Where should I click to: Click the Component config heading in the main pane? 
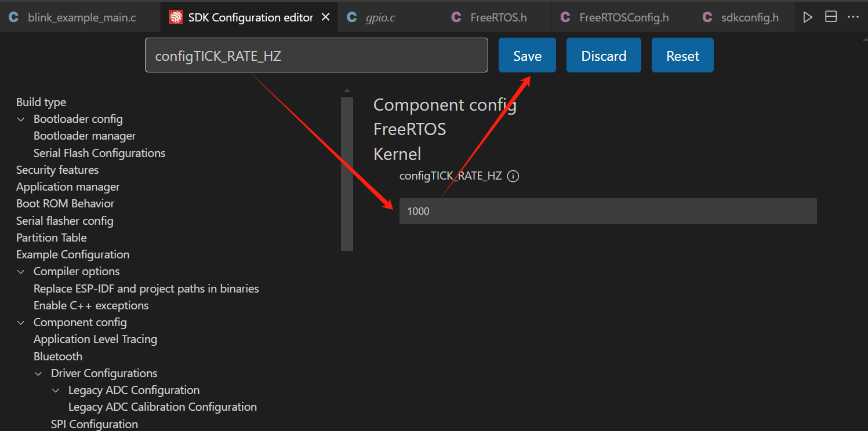tap(445, 105)
